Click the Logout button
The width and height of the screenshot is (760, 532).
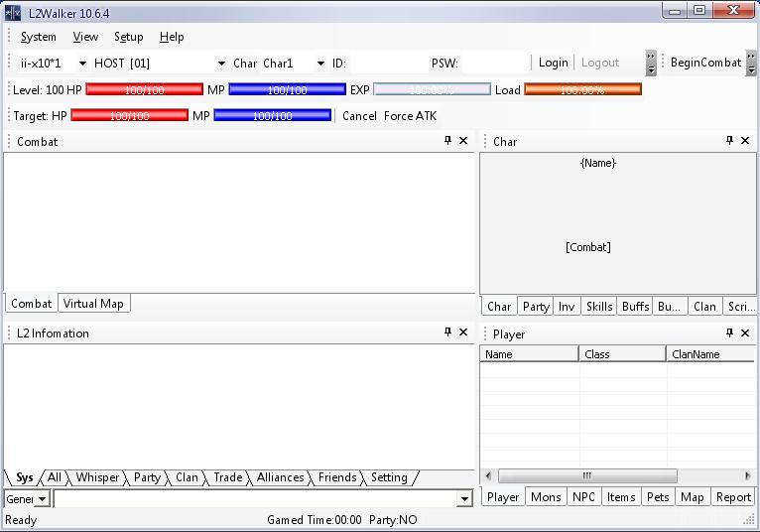(600, 63)
